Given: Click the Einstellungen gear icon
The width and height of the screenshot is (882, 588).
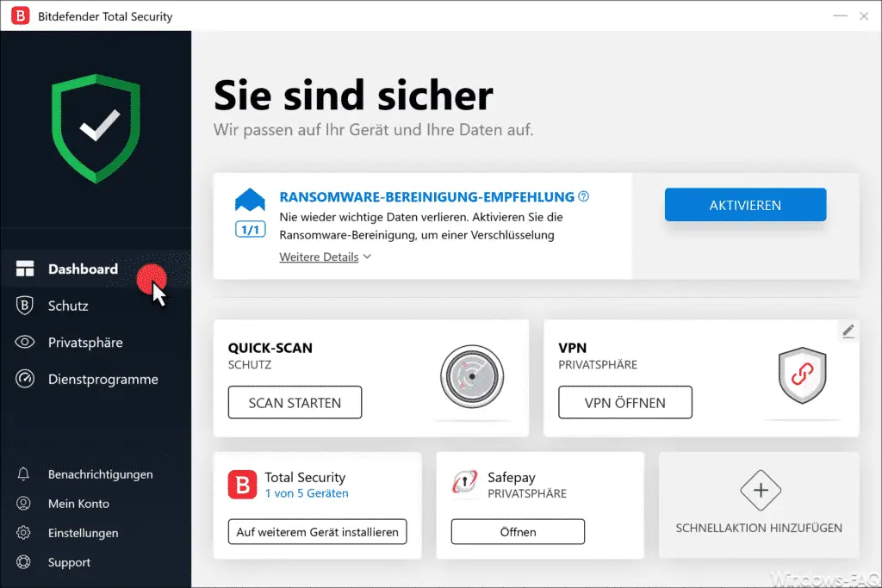Looking at the screenshot, I should pos(23,532).
